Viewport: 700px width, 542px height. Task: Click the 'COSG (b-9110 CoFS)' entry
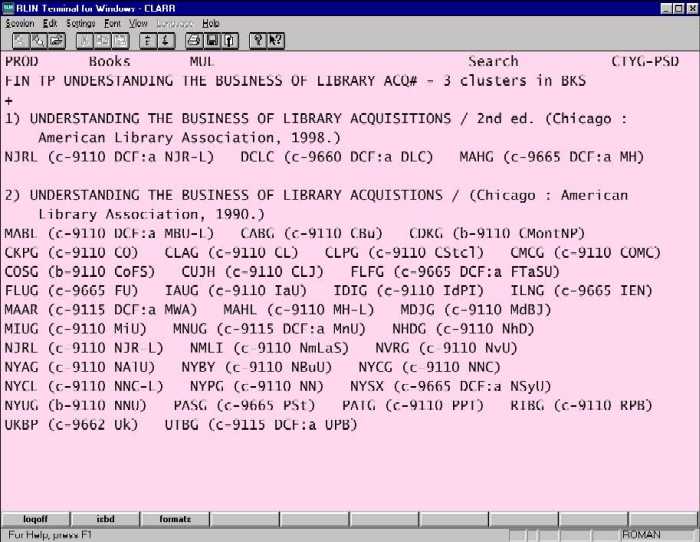pyautogui.click(x=80, y=272)
